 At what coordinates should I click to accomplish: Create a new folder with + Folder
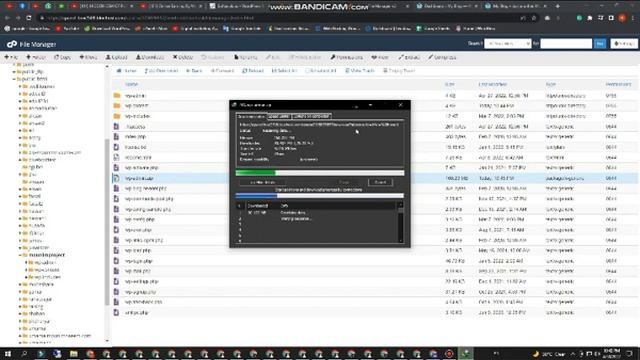pyautogui.click(x=36, y=58)
